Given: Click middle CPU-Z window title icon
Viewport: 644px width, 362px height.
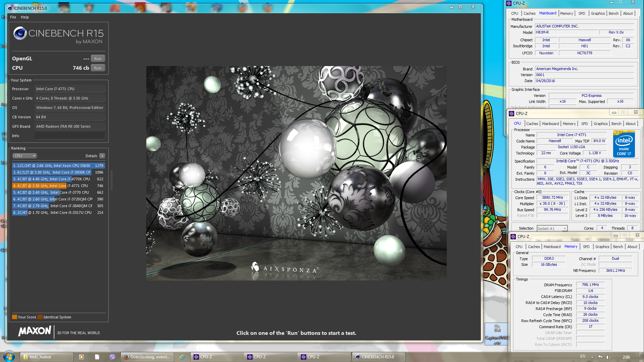Looking at the screenshot, I should point(511,114).
